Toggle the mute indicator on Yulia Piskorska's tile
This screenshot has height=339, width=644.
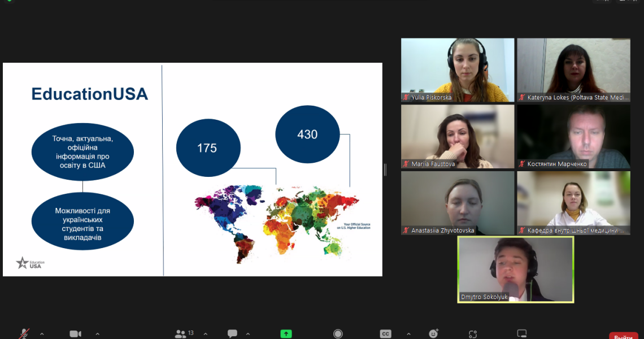click(x=405, y=97)
